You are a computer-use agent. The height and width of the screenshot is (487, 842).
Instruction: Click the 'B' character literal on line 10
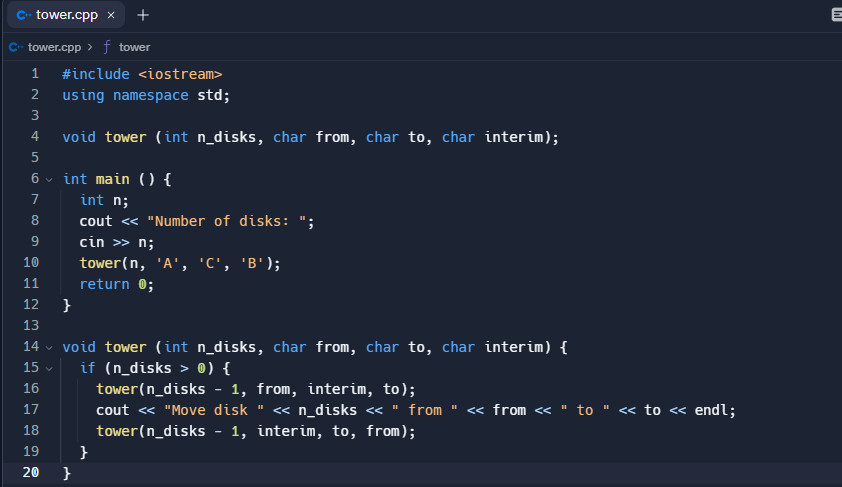[252, 263]
